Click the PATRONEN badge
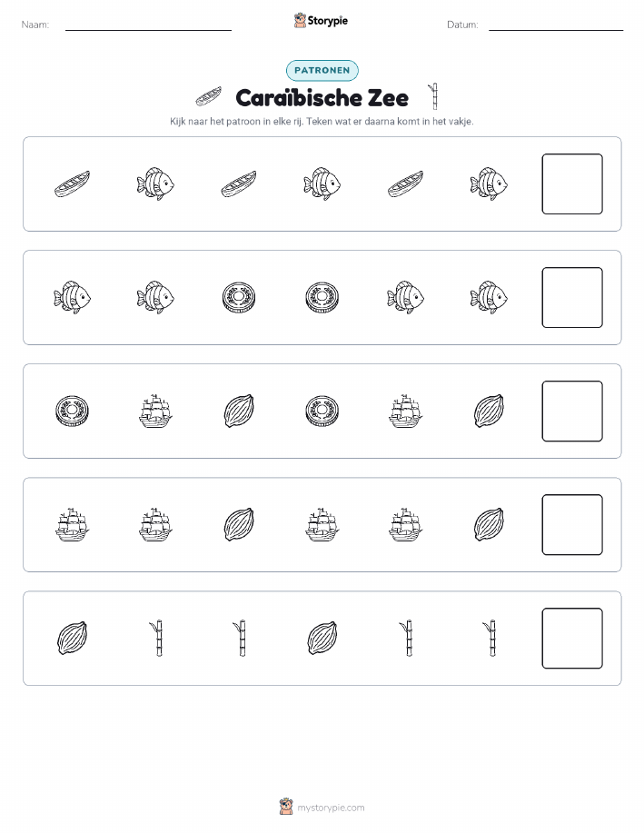644x833 pixels. 322,70
